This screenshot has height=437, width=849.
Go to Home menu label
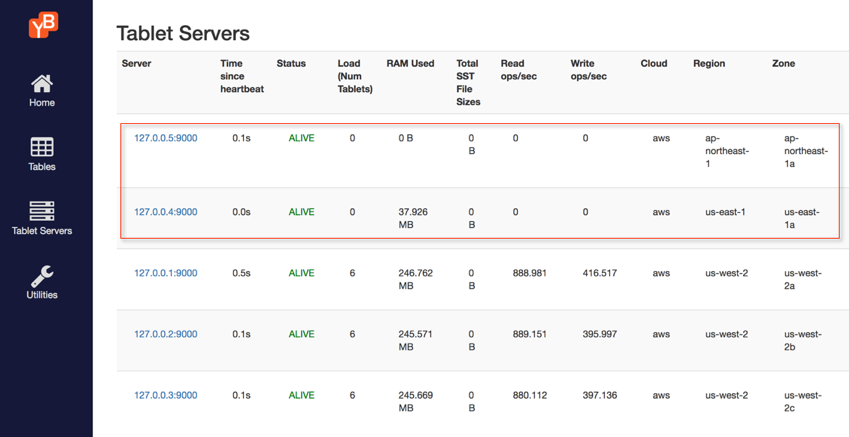42,103
